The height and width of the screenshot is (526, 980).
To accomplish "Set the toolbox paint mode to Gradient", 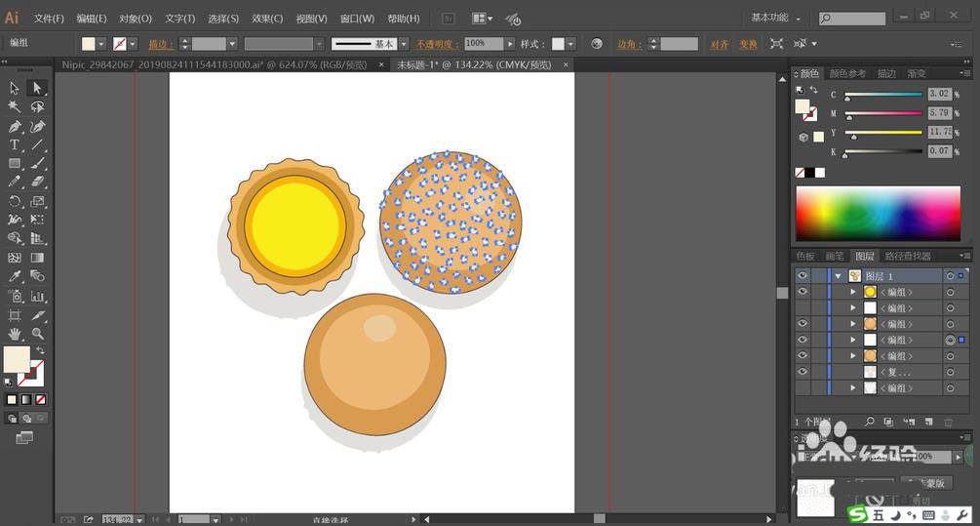I will 26,400.
